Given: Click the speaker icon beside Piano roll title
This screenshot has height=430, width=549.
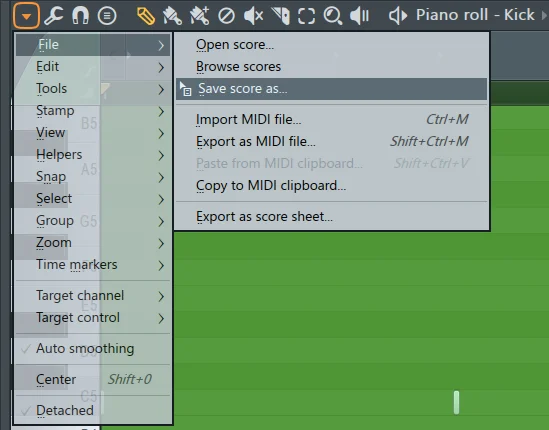Looking at the screenshot, I should [398, 16].
